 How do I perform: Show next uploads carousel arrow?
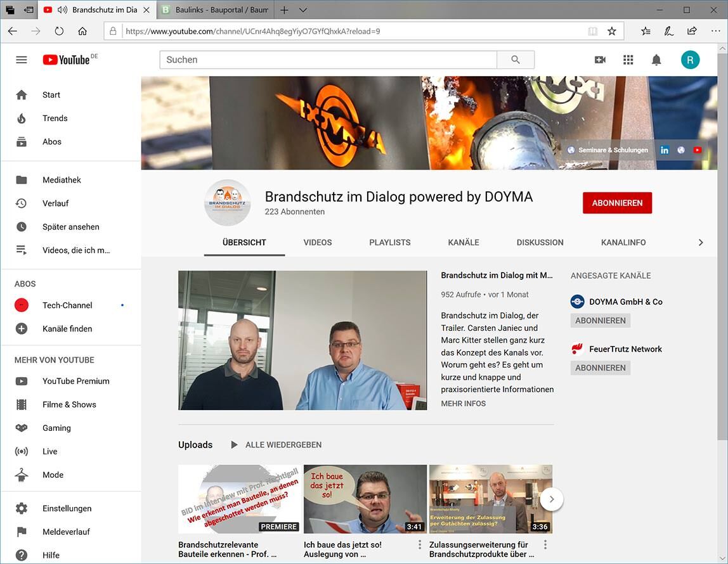[x=552, y=499]
